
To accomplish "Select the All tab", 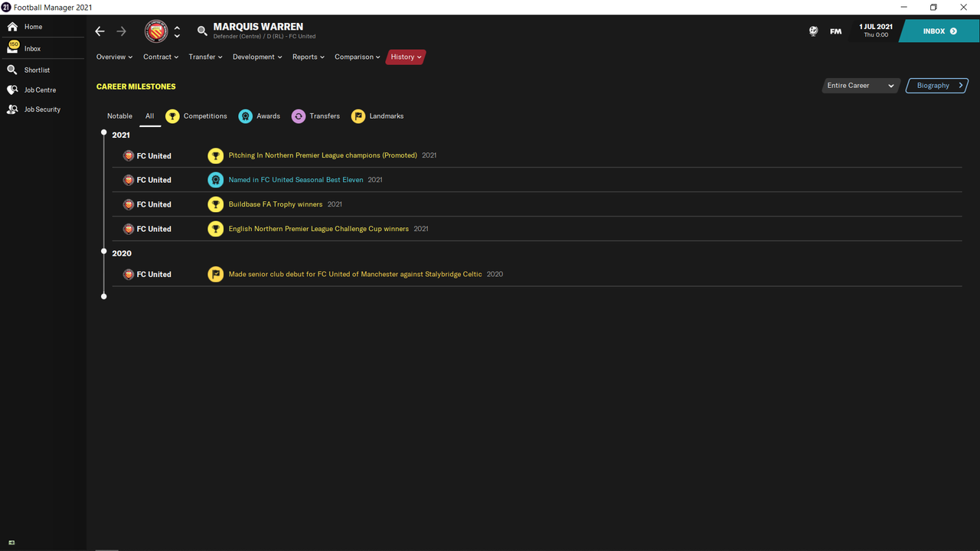I will pos(149,116).
